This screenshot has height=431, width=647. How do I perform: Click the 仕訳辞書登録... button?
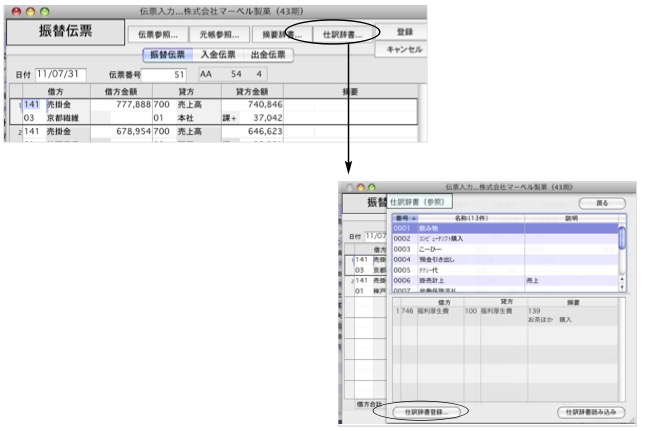[x=426, y=411]
